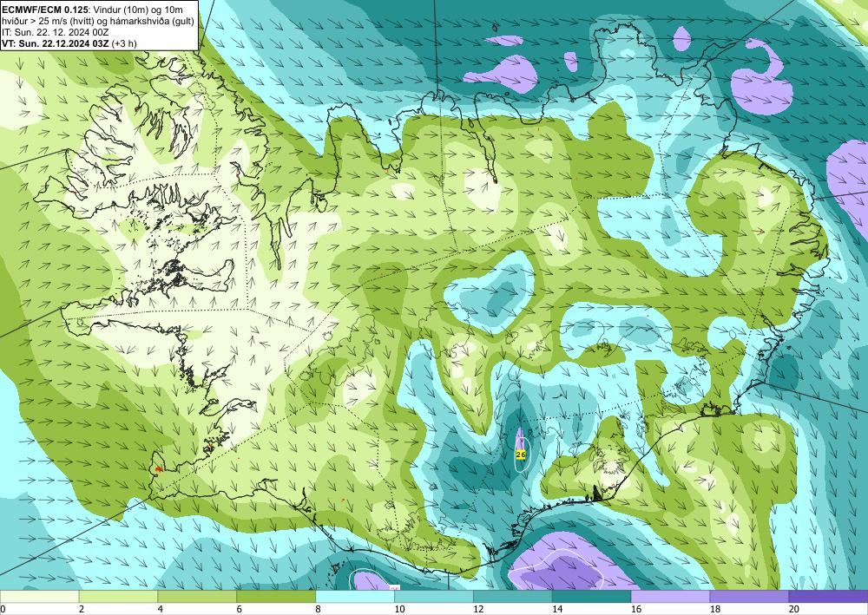Image resolution: width=868 pixels, height=615 pixels.
Task: Select the 6–8 m/s dark green swatch
Action: click(276, 597)
